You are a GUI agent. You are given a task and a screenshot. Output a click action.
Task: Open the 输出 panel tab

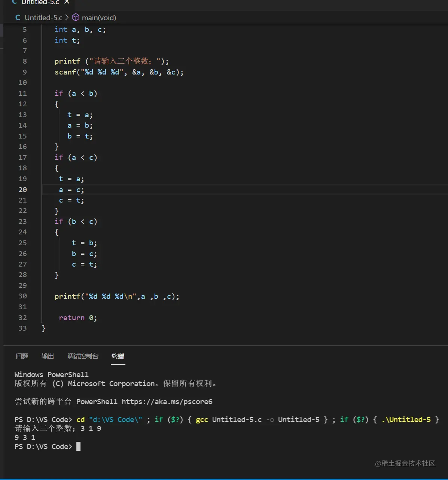pyautogui.click(x=47, y=356)
